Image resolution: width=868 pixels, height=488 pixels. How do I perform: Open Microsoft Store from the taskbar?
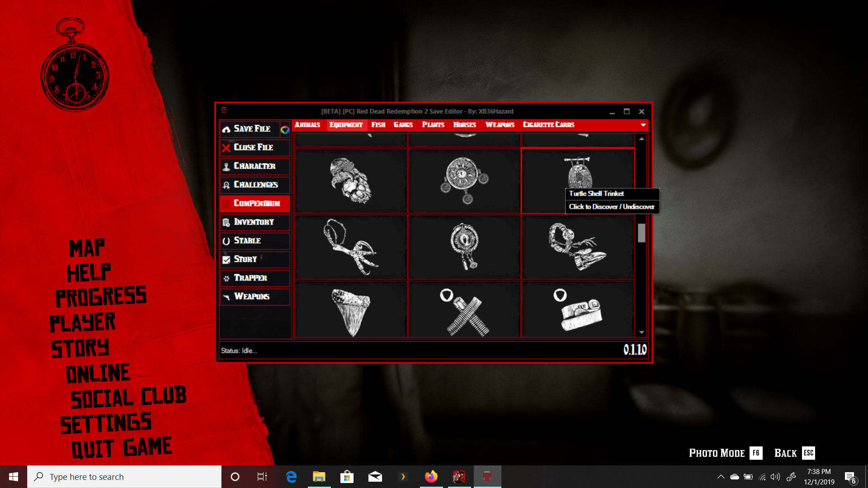(x=347, y=477)
